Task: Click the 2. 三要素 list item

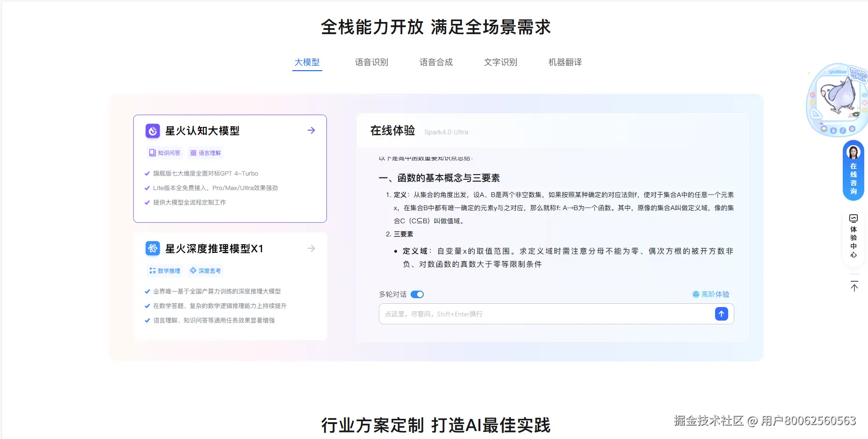Action: tap(399, 234)
